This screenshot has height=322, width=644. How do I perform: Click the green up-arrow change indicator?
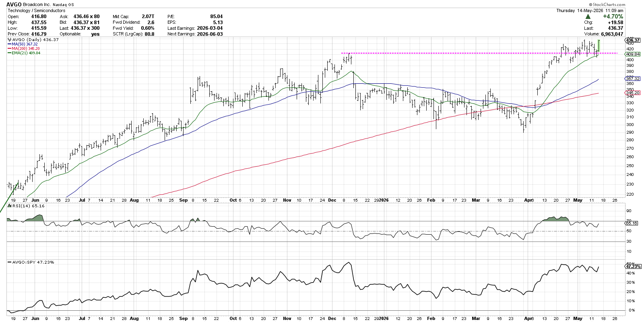tap(588, 17)
